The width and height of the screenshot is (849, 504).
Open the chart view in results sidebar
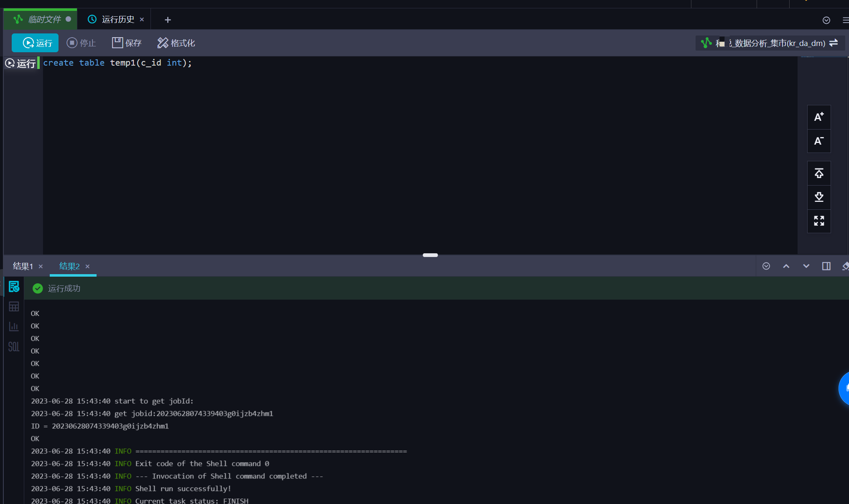tap(14, 327)
